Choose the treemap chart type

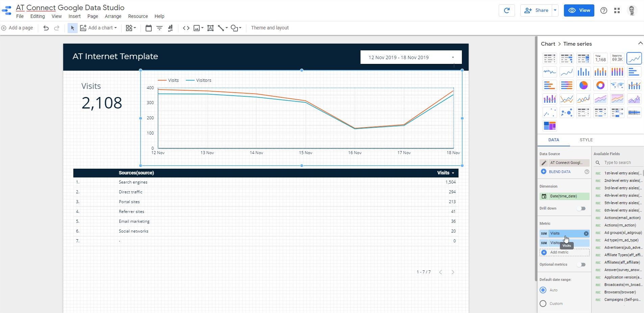pos(550,126)
